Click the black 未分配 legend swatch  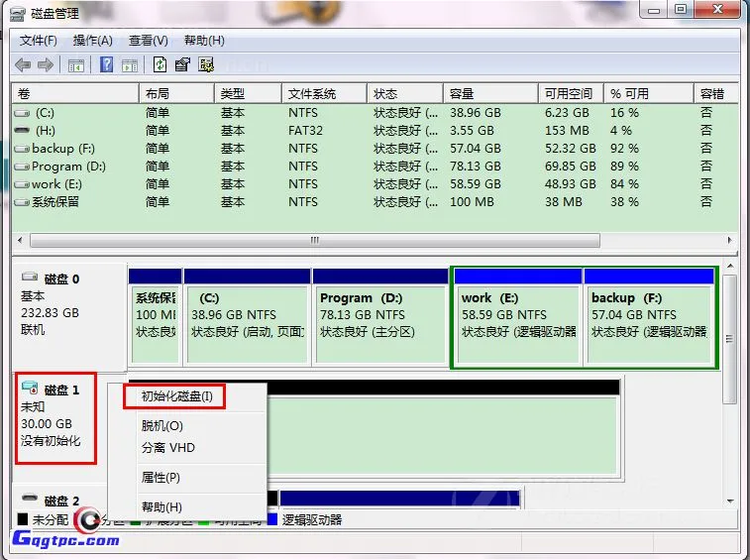[x=22, y=519]
